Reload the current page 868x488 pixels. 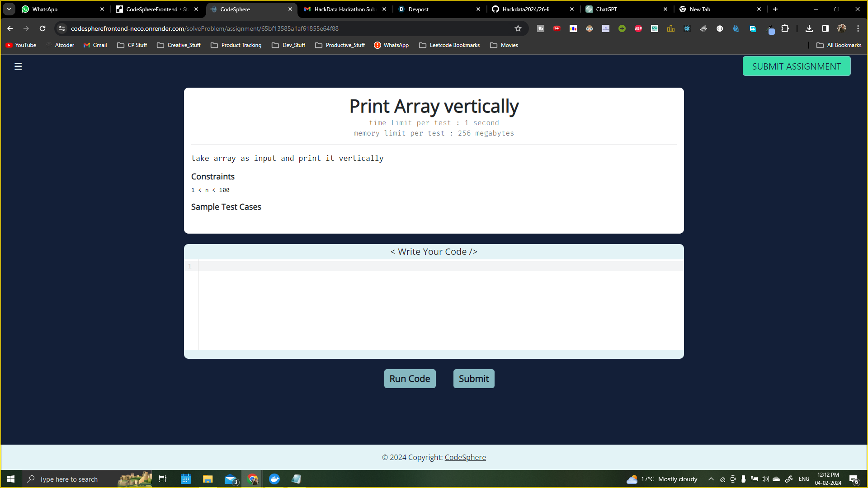tap(42, 28)
